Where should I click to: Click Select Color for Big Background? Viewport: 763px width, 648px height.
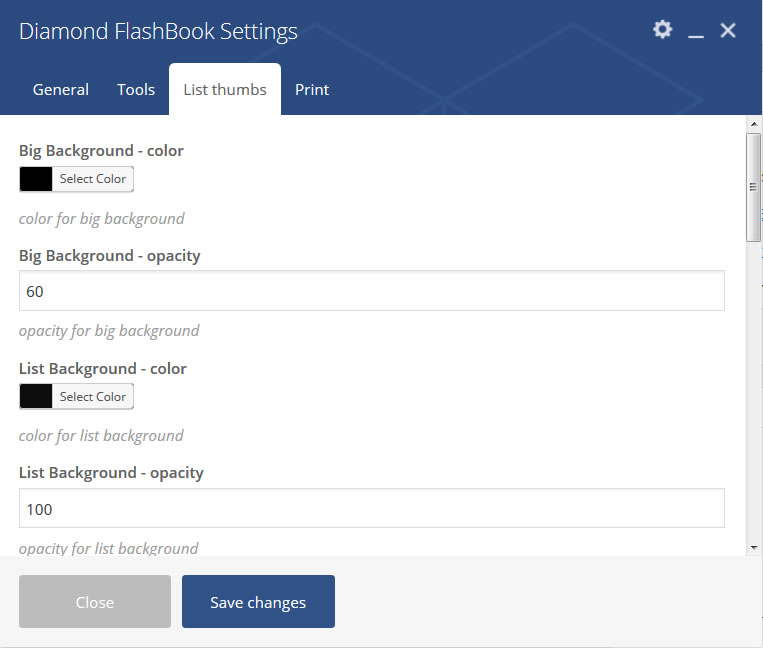(x=92, y=179)
